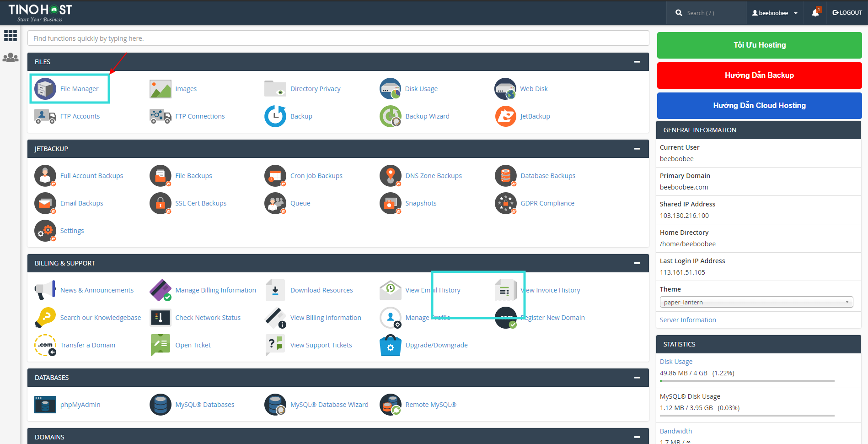Collapse the BILLING & SUPPORT section
868x444 pixels.
637,263
